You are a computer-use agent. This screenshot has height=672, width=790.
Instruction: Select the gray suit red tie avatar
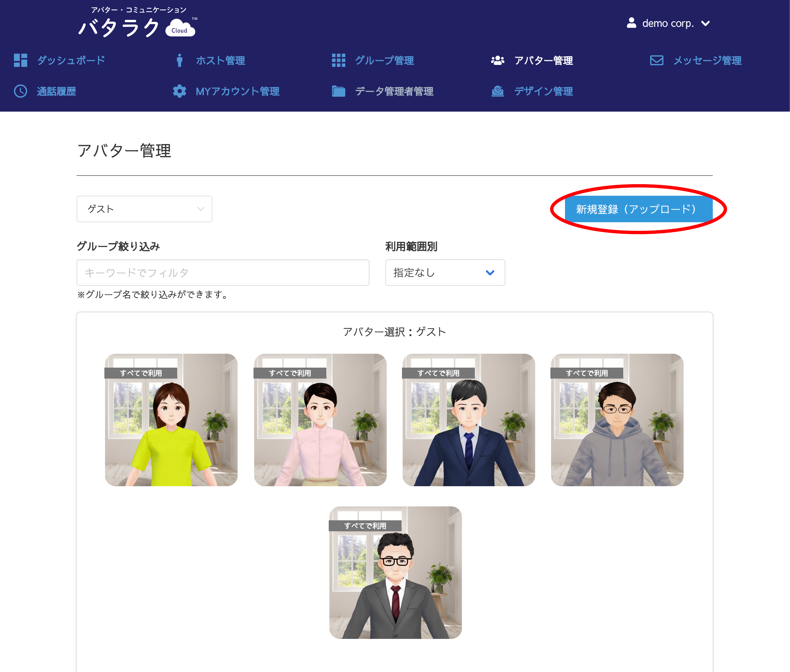pyautogui.click(x=395, y=572)
